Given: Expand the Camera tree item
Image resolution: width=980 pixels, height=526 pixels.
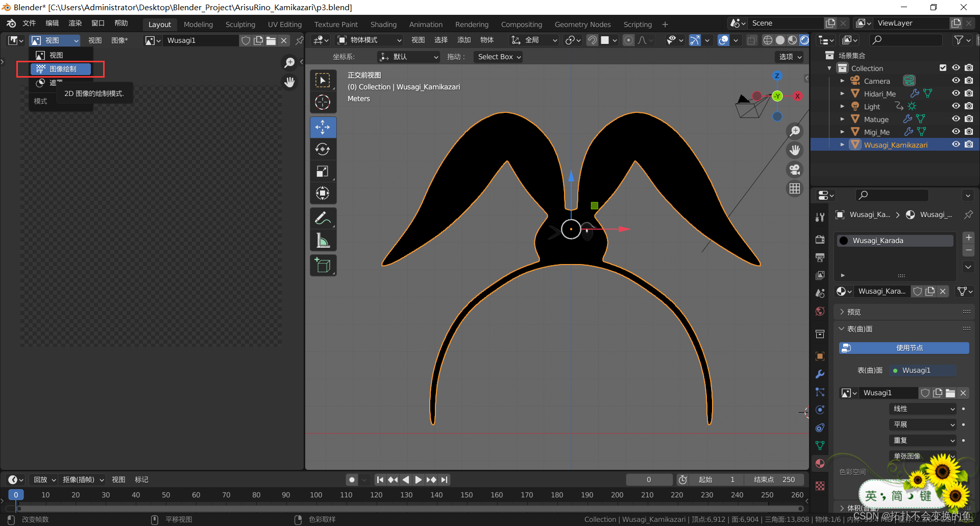Looking at the screenshot, I should (x=842, y=81).
